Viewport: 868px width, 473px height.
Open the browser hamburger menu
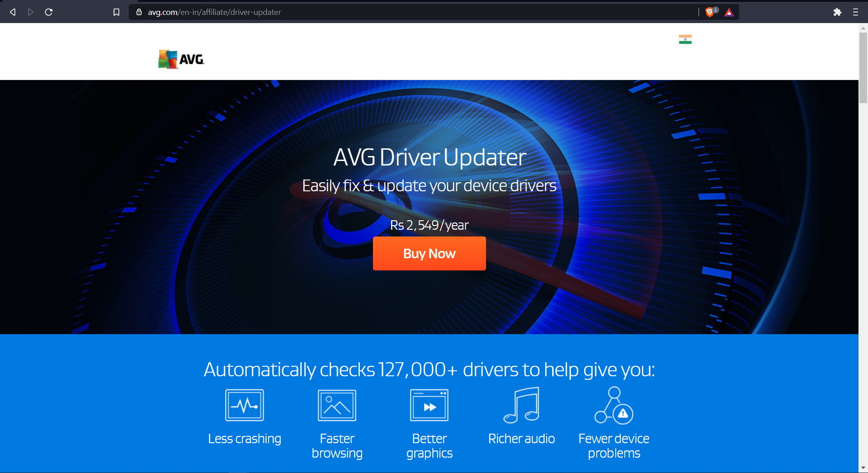(855, 12)
